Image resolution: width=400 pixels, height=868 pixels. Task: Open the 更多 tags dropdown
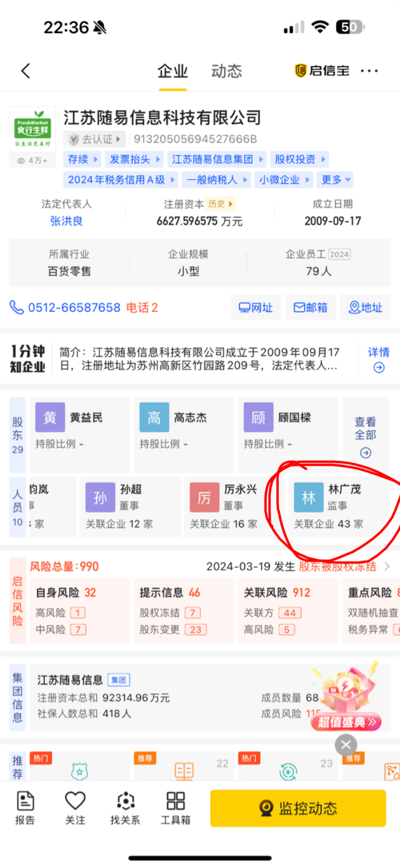[335, 180]
